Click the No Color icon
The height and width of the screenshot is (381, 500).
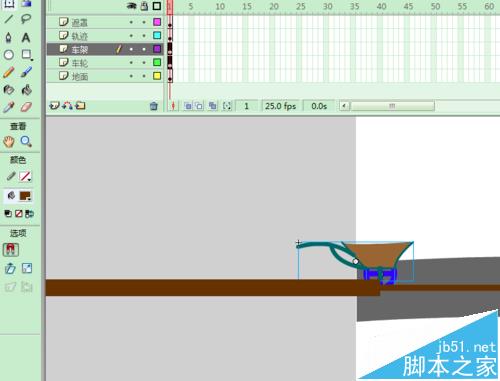pyautogui.click(x=19, y=214)
